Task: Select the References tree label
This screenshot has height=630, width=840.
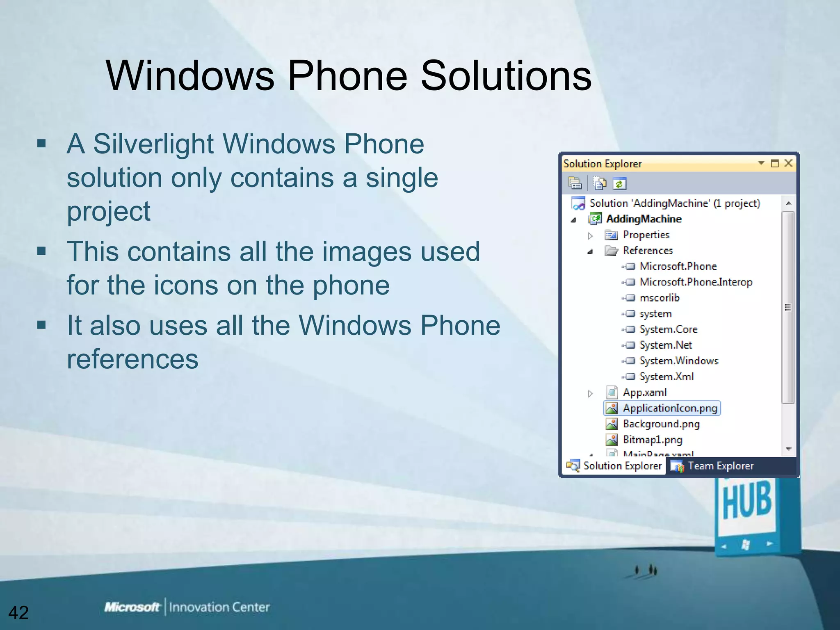Action: (648, 251)
